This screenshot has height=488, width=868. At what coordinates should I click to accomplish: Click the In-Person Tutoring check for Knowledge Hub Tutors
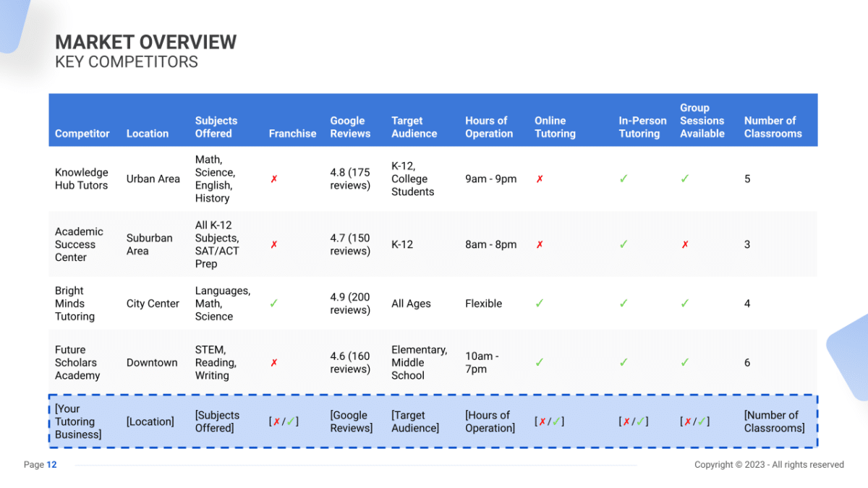(x=624, y=179)
